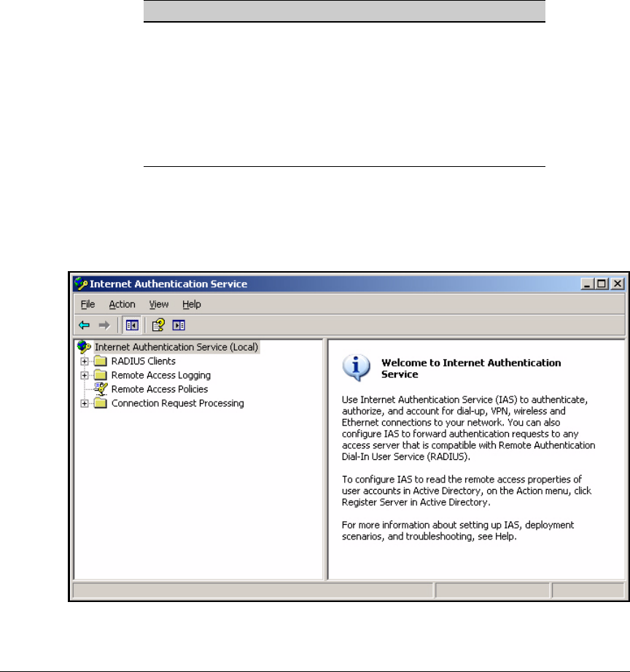Screen dimensions: 630x672
Task: Click the Internet Authentication Service title bar icon
Action: (x=81, y=284)
